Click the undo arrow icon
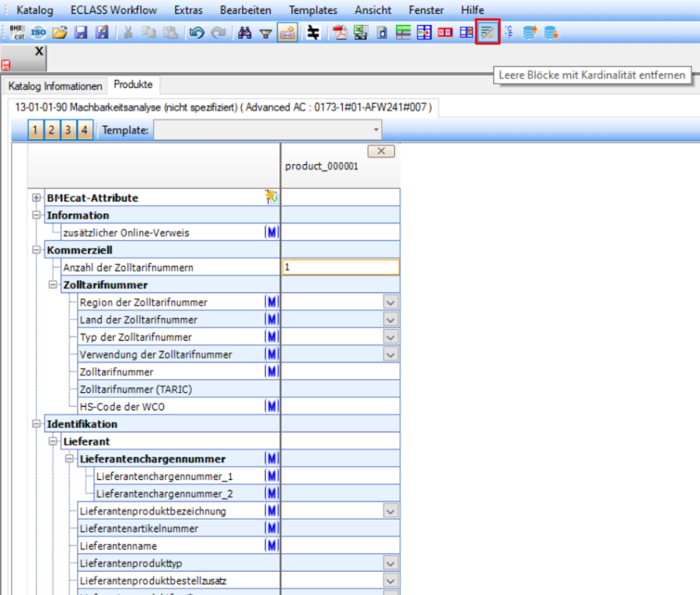Image resolution: width=700 pixels, height=595 pixels. 196,33
